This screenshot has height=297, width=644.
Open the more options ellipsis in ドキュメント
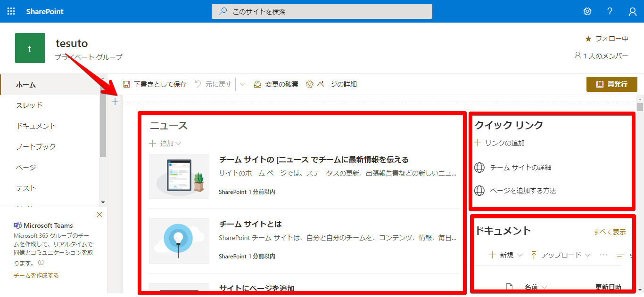[604, 255]
